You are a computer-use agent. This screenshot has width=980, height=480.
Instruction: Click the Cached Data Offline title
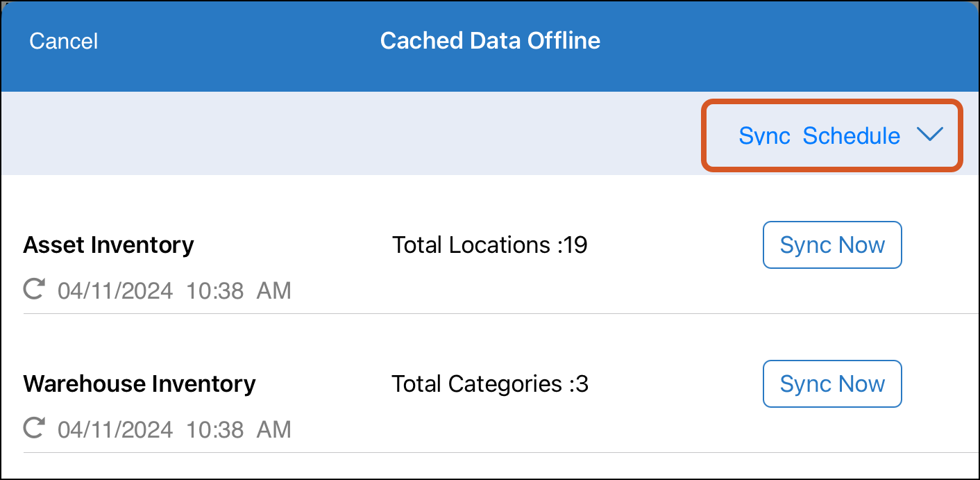(490, 40)
